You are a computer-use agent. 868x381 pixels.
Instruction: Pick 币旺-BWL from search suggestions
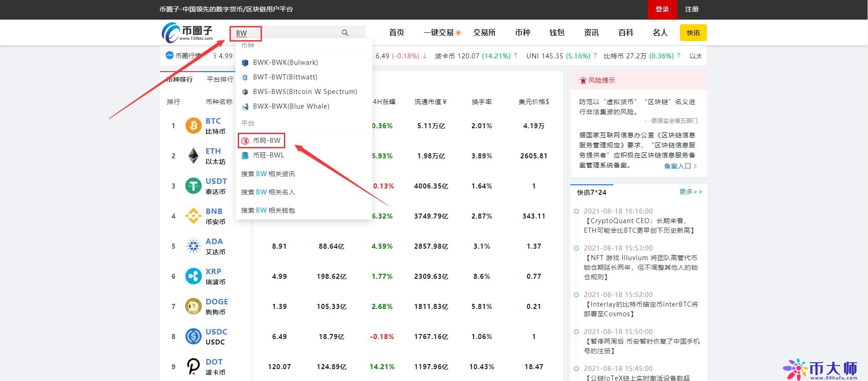268,155
